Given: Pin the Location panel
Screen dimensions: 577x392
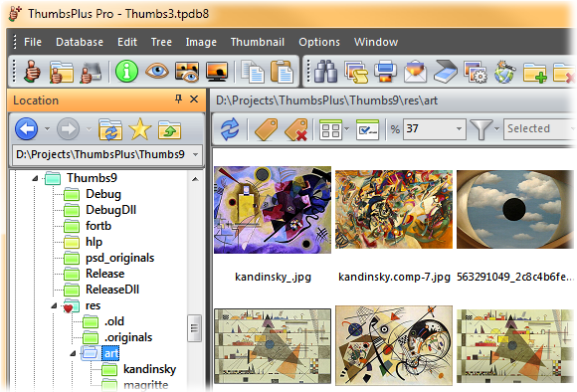Looking at the screenshot, I should 178,98.
